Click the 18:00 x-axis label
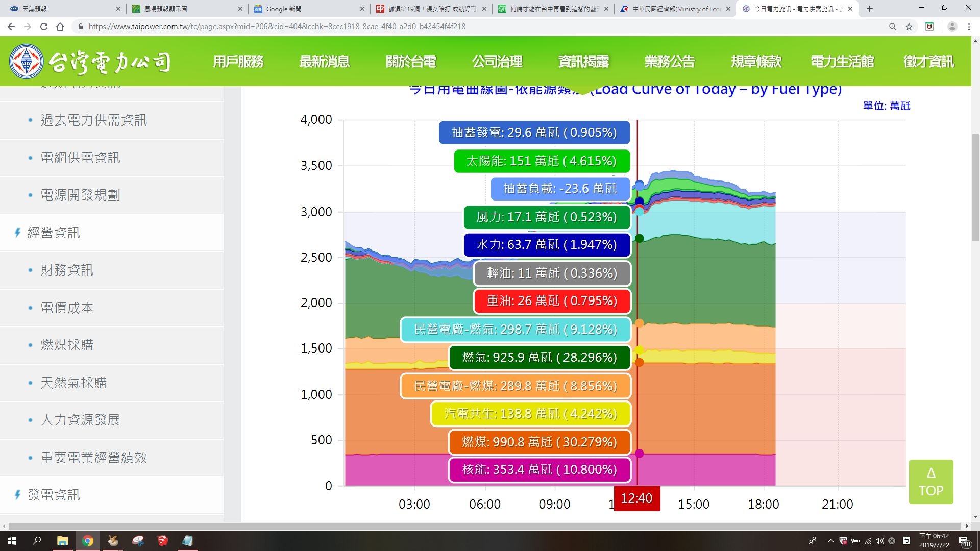The image size is (980, 551). pyautogui.click(x=763, y=505)
